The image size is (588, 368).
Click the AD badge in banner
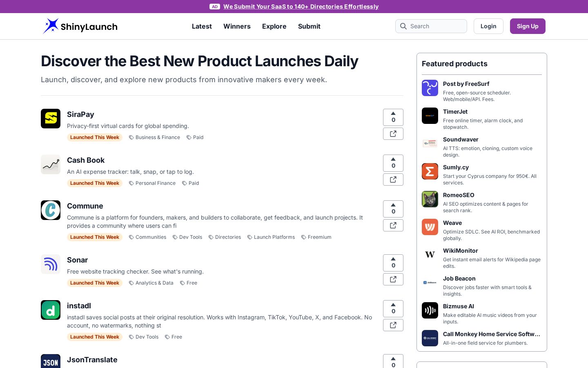[x=215, y=7]
